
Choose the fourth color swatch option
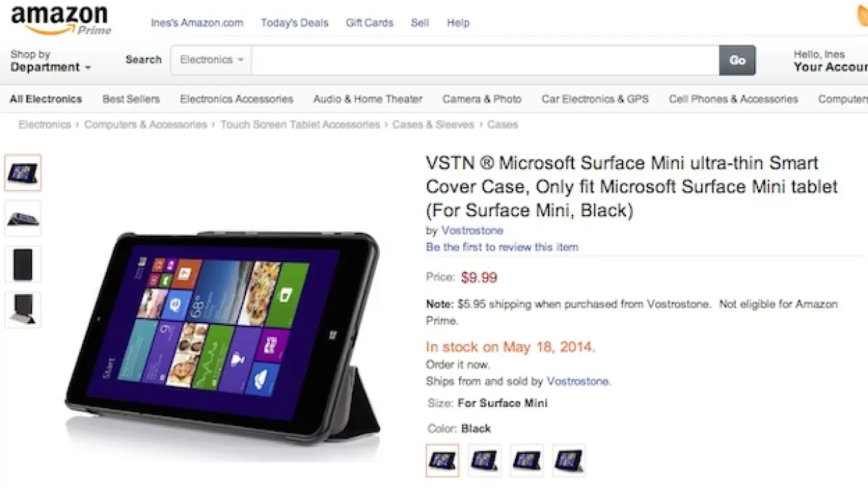[568, 461]
